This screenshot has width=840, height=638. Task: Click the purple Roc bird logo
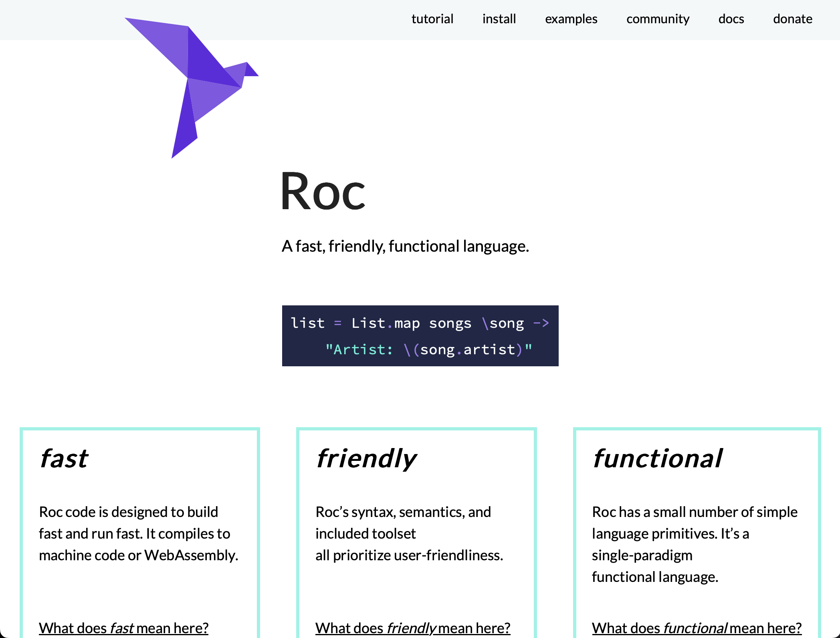point(192,88)
